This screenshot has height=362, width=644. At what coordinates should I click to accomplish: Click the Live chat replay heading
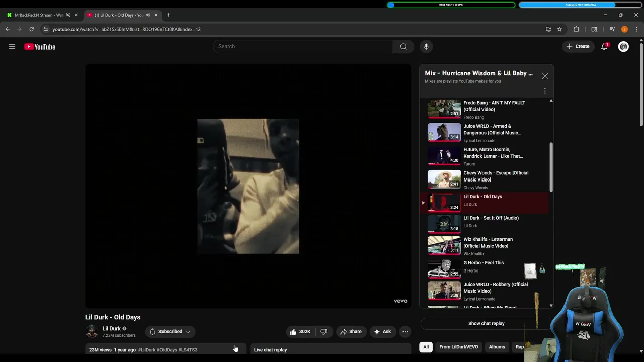271,350
